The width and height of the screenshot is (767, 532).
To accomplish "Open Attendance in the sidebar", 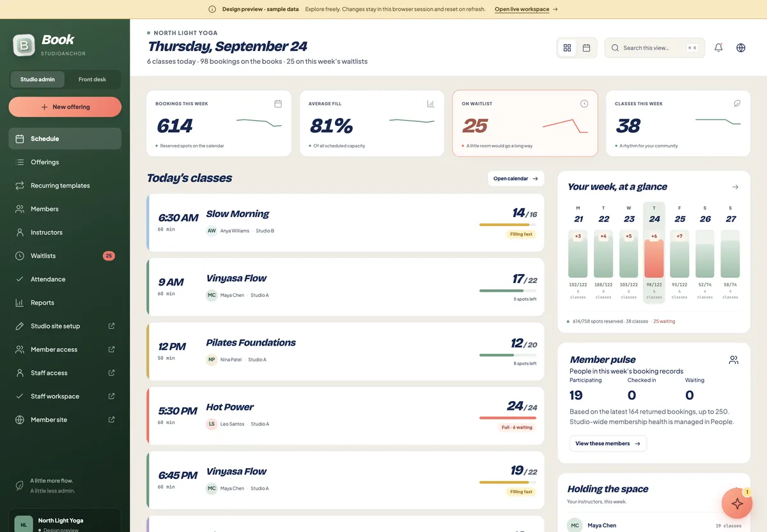I will click(65, 279).
